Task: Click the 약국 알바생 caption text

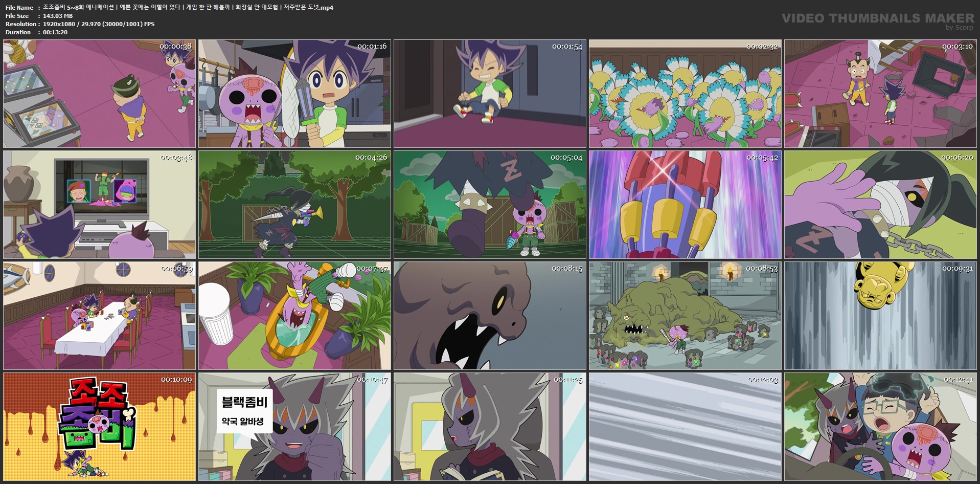Action: 242,422
